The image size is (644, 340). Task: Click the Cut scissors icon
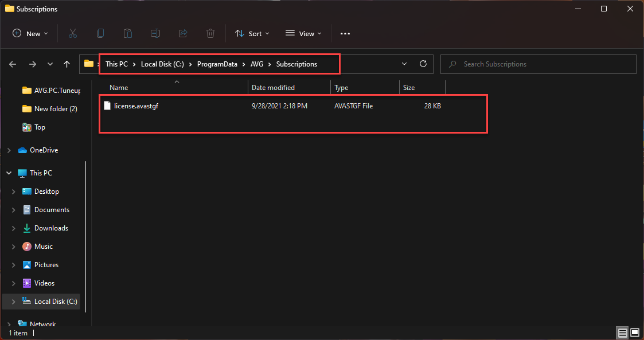click(73, 34)
